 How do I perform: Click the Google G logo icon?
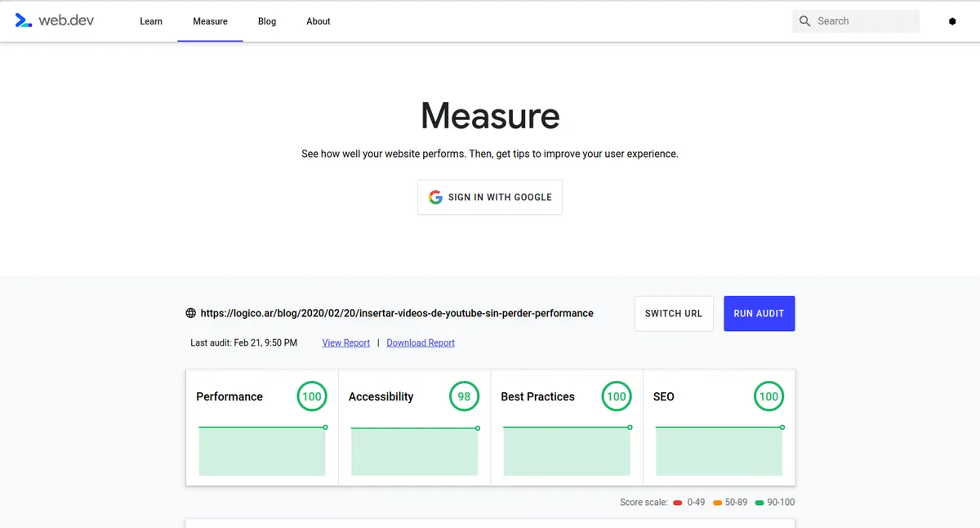tap(435, 197)
